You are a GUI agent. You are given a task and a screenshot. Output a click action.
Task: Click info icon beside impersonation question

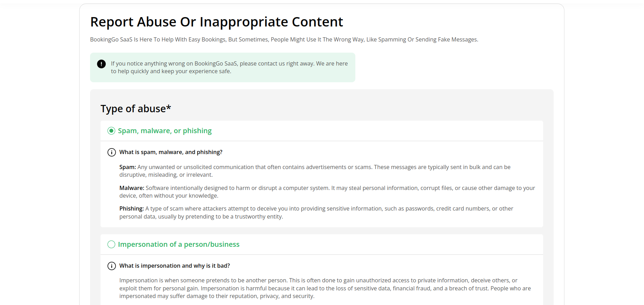click(x=111, y=266)
